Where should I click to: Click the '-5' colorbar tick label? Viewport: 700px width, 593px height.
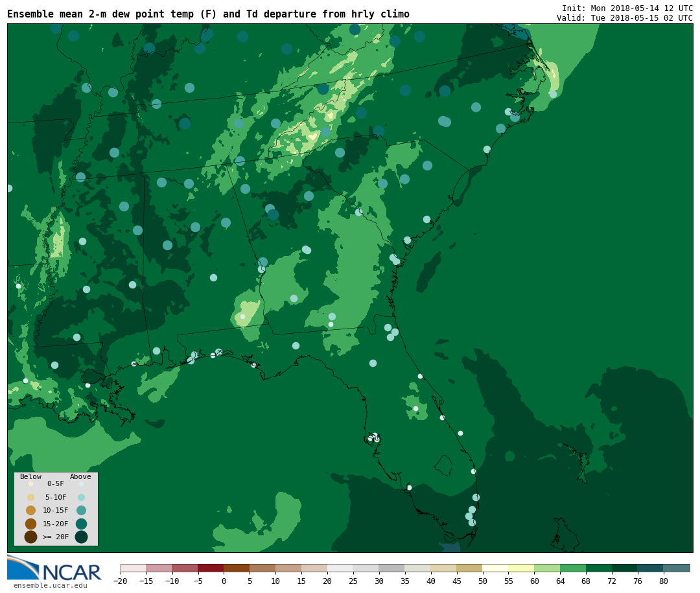click(198, 581)
